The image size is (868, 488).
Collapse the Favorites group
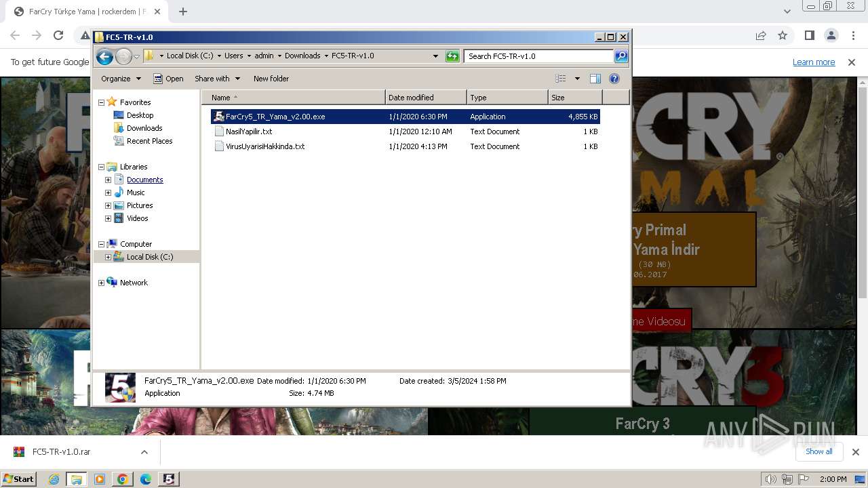point(102,102)
